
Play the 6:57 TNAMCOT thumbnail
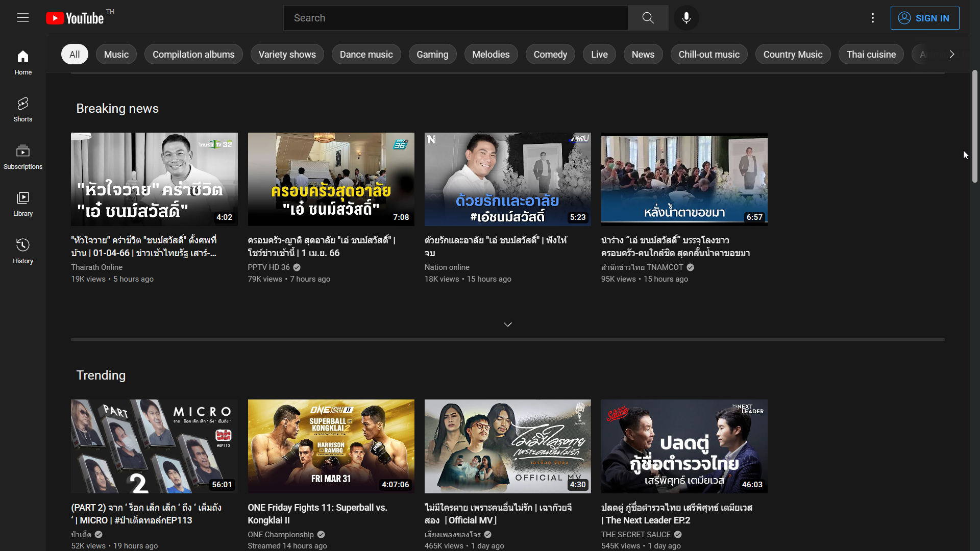coord(684,180)
